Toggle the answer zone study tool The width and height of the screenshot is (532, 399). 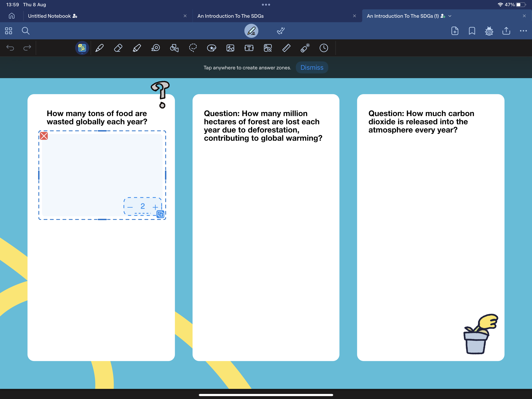tap(82, 48)
